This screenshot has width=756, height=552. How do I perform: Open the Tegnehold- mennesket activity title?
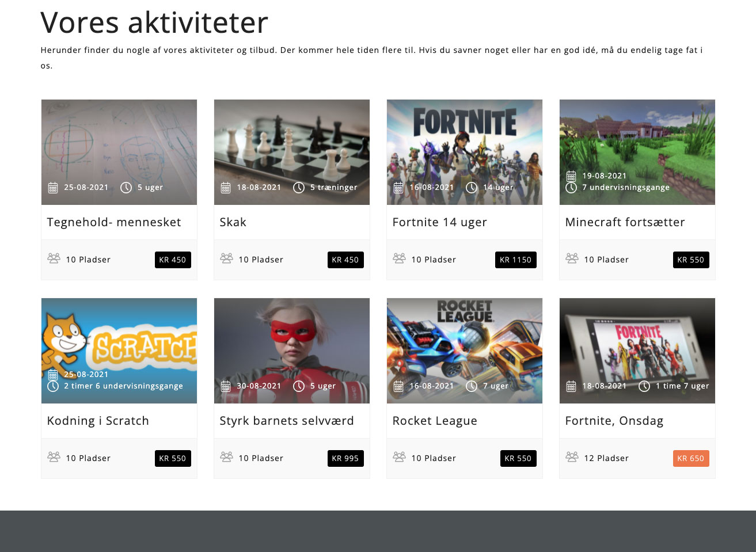[x=114, y=222]
